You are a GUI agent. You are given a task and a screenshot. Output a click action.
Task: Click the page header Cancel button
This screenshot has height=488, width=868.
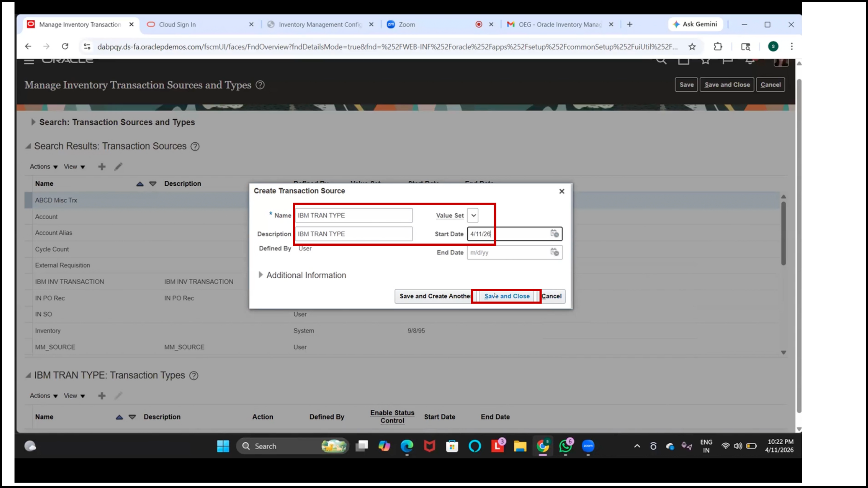(x=770, y=84)
